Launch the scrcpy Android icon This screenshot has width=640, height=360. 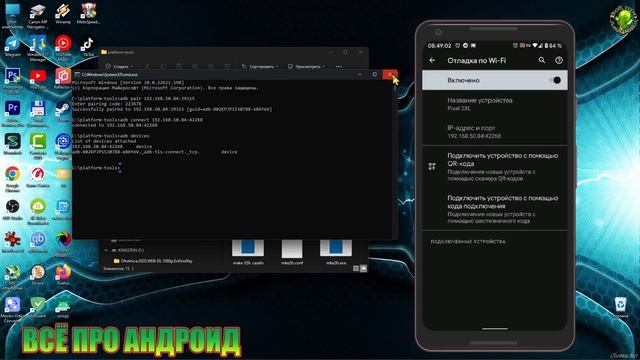click(x=63, y=308)
